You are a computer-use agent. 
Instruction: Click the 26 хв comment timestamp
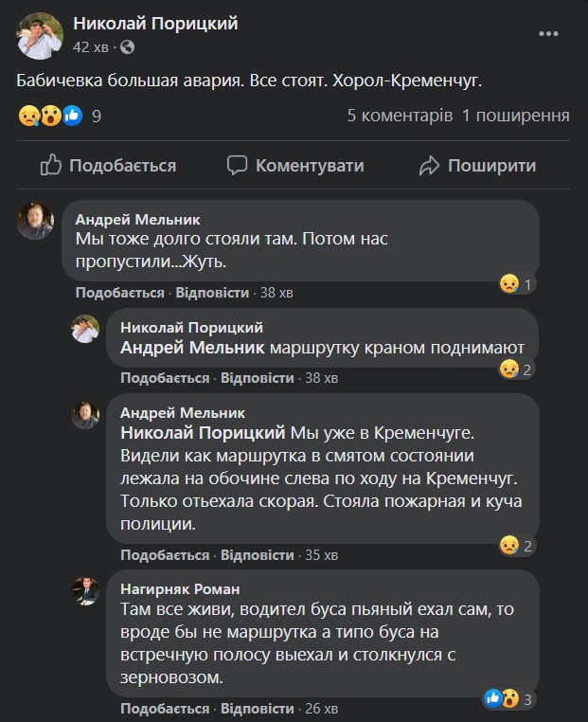tap(322, 709)
